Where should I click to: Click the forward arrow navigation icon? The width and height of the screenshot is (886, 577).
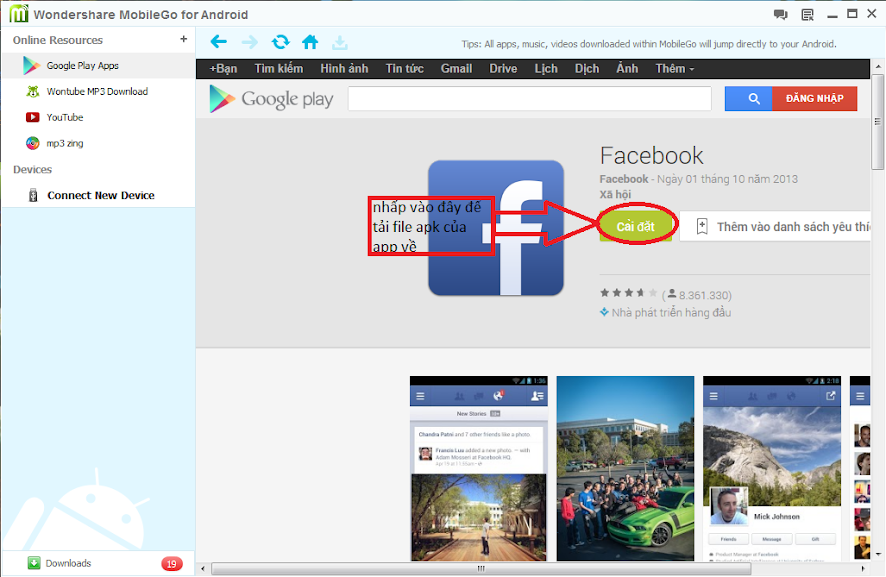(x=249, y=42)
